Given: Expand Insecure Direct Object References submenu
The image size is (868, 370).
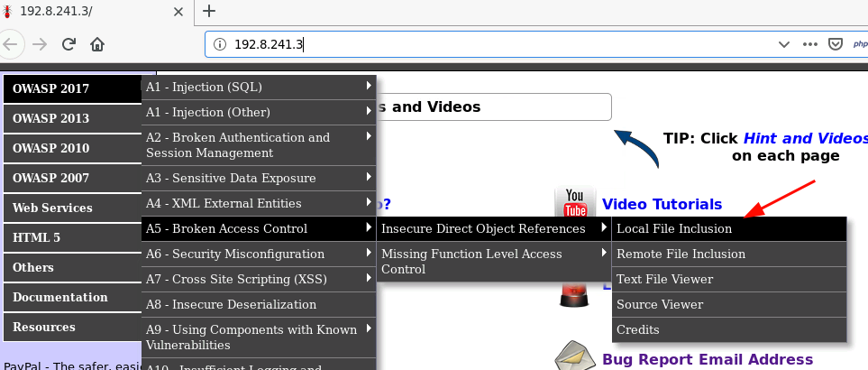Looking at the screenshot, I should [x=494, y=228].
